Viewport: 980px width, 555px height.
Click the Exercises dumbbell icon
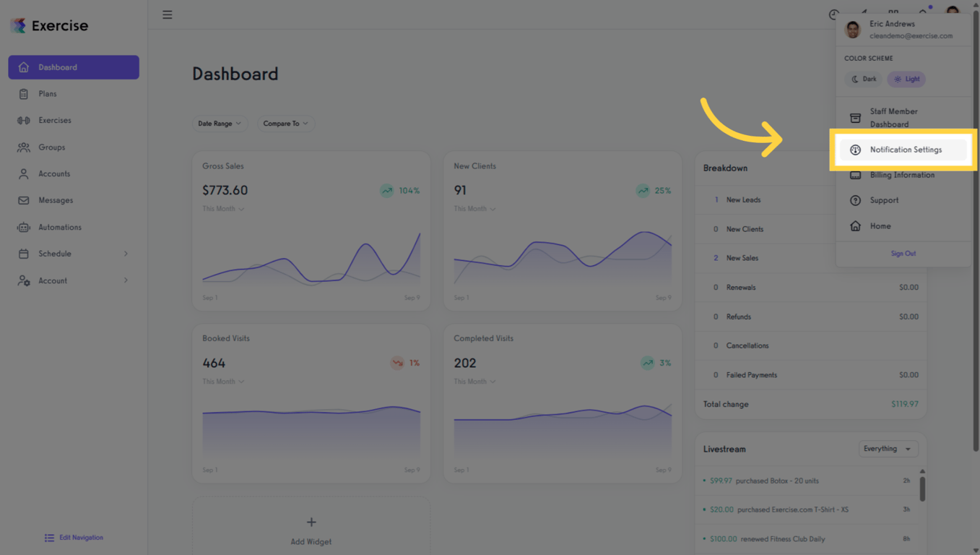(x=24, y=121)
